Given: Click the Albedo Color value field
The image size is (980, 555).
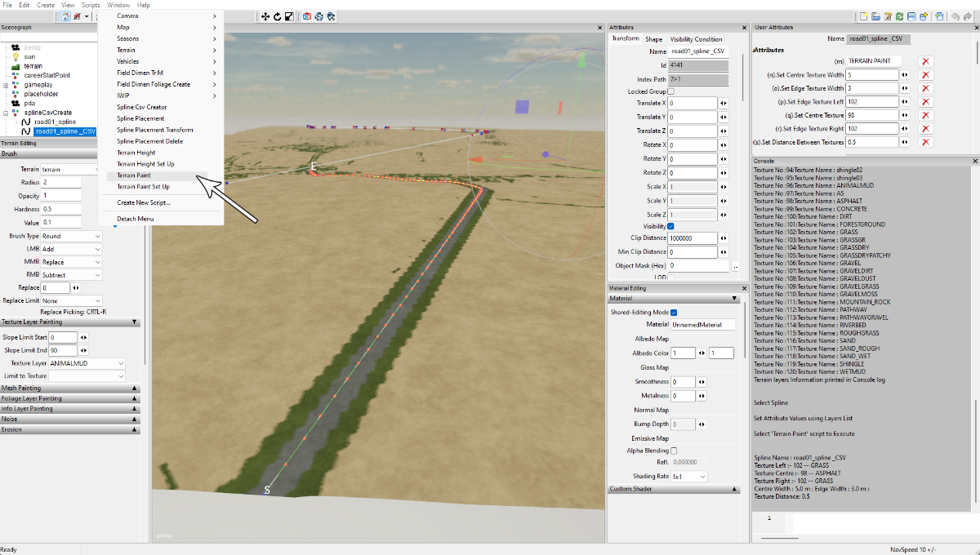Looking at the screenshot, I should (x=683, y=353).
